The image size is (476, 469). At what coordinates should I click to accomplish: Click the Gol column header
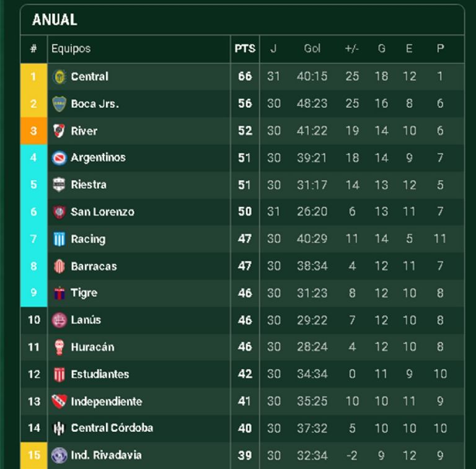[312, 49]
